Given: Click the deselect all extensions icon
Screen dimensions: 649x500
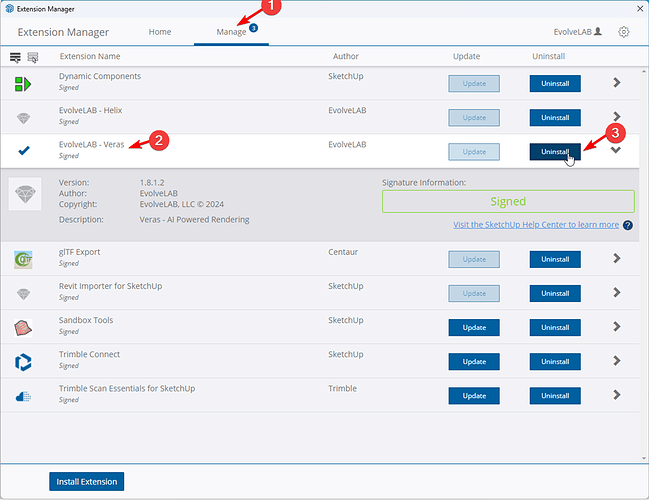Looking at the screenshot, I should click(x=33, y=58).
